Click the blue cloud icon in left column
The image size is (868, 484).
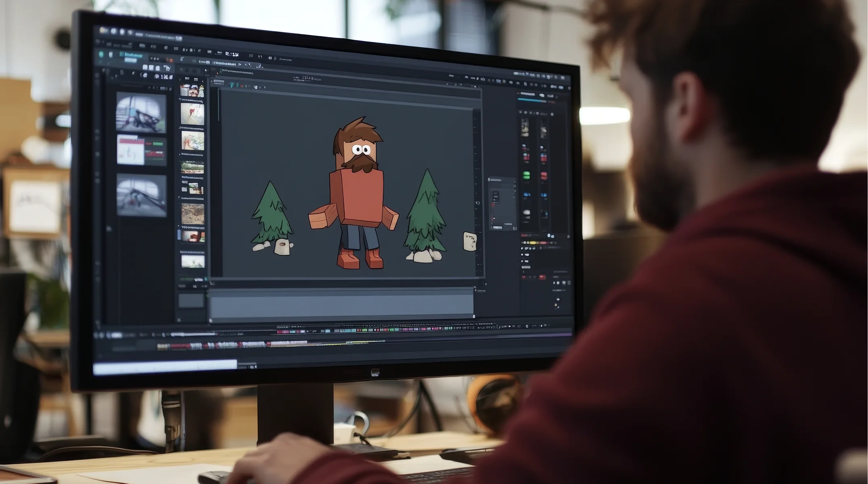click(x=527, y=195)
